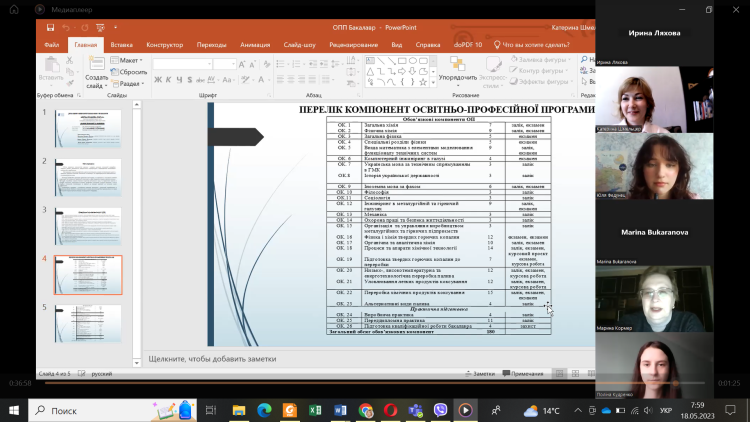Launch Viber from the taskbar
The height and width of the screenshot is (422, 750).
(440, 410)
